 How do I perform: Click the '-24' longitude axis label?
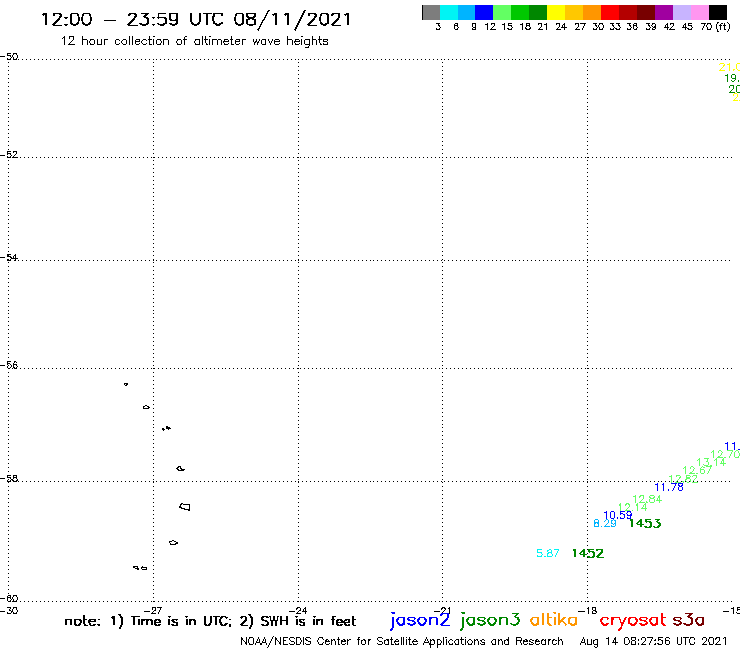tap(298, 611)
